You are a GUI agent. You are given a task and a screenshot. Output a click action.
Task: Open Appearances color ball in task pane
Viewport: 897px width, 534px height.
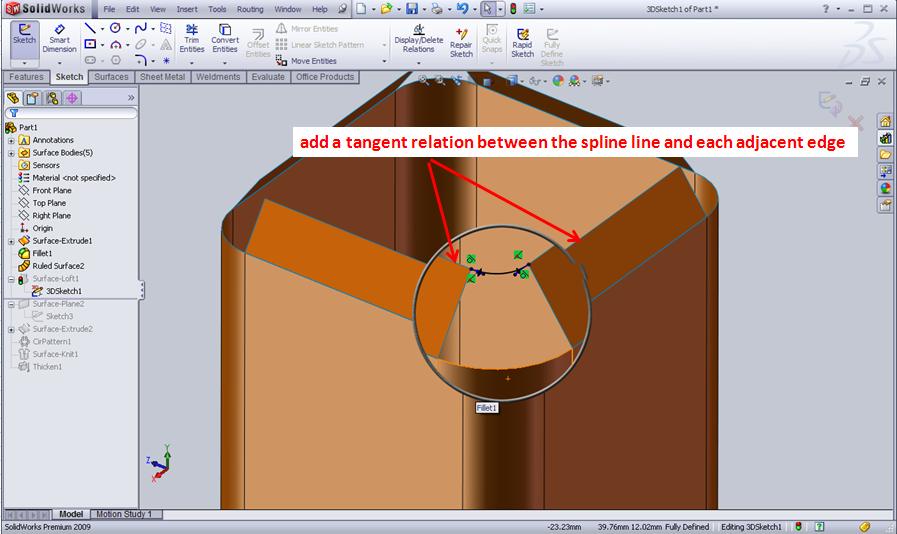(x=885, y=188)
